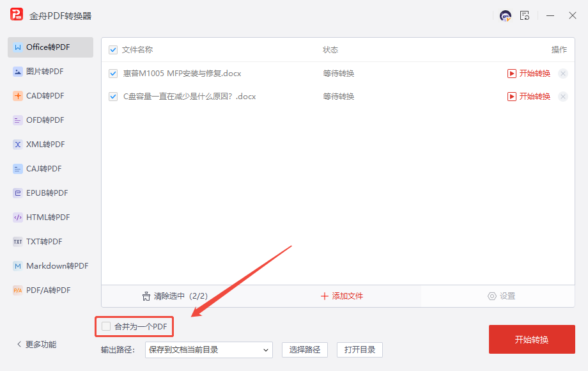This screenshot has height=371, width=588.
Task: Click the XML转PDF X icon
Action: [18, 145]
